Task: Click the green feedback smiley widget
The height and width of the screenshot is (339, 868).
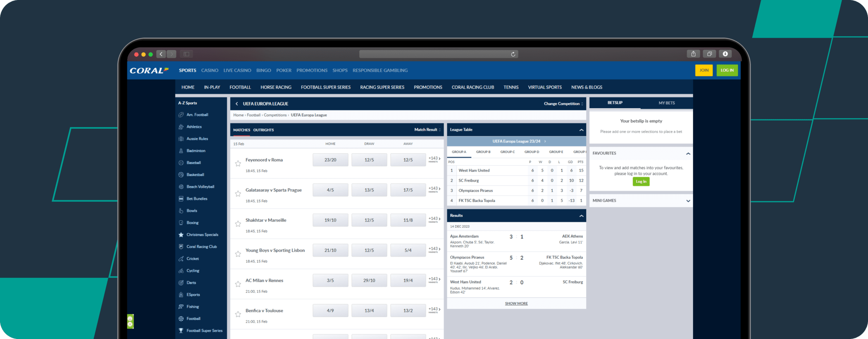Action: point(130,321)
